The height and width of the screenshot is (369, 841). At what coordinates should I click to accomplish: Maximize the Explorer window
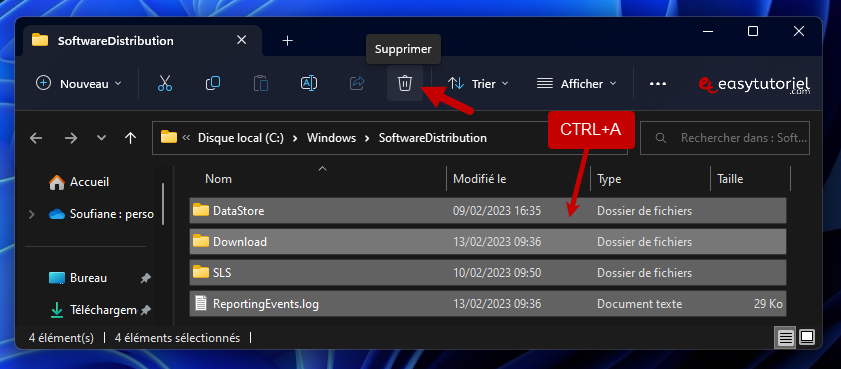pos(753,32)
